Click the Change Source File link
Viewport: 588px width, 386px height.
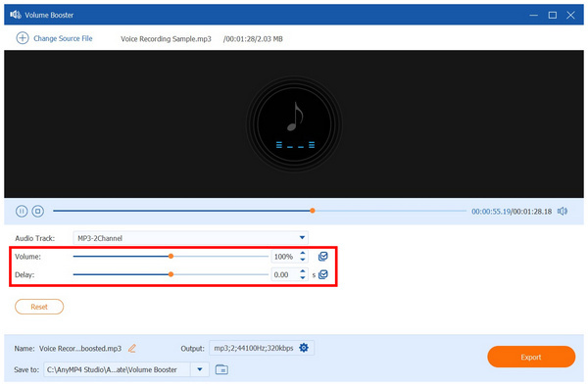click(x=63, y=38)
